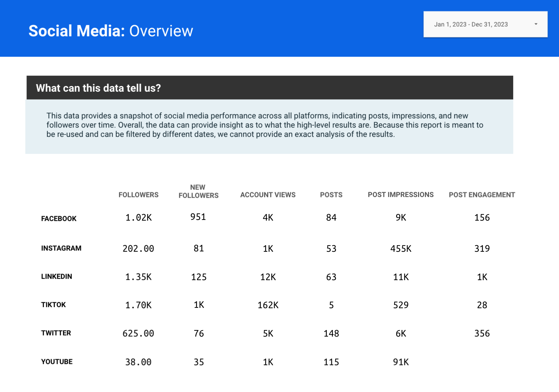
Task: Click the Social Media: Overview title
Action: (x=111, y=31)
